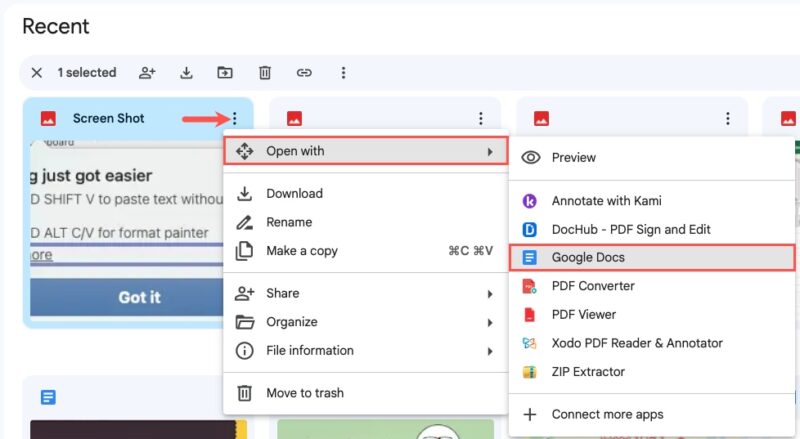Click the second card's image file icon
The height and width of the screenshot is (439, 800).
point(294,118)
